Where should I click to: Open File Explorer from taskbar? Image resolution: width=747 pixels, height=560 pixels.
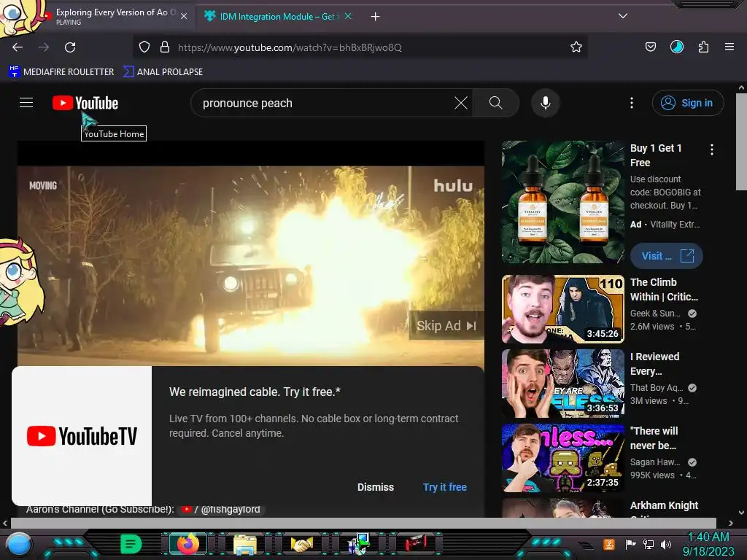245,544
